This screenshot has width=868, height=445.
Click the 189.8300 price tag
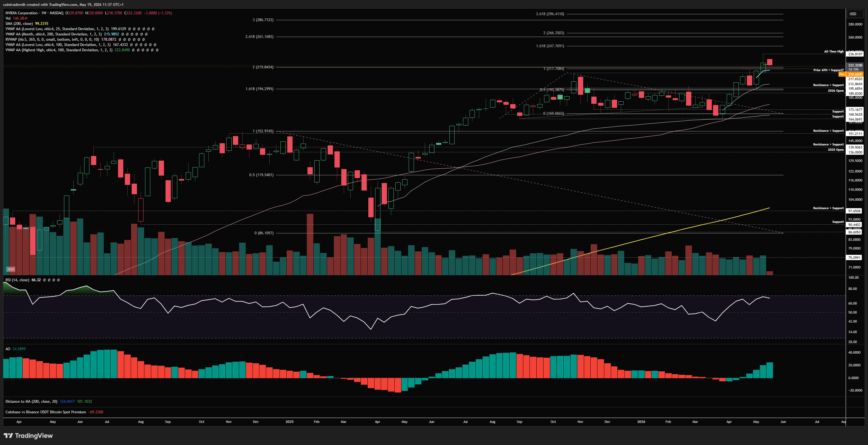tap(855, 94)
